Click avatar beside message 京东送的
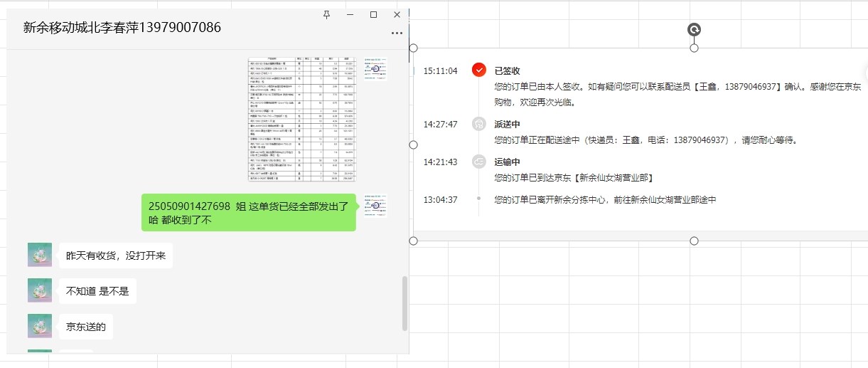 [40, 326]
